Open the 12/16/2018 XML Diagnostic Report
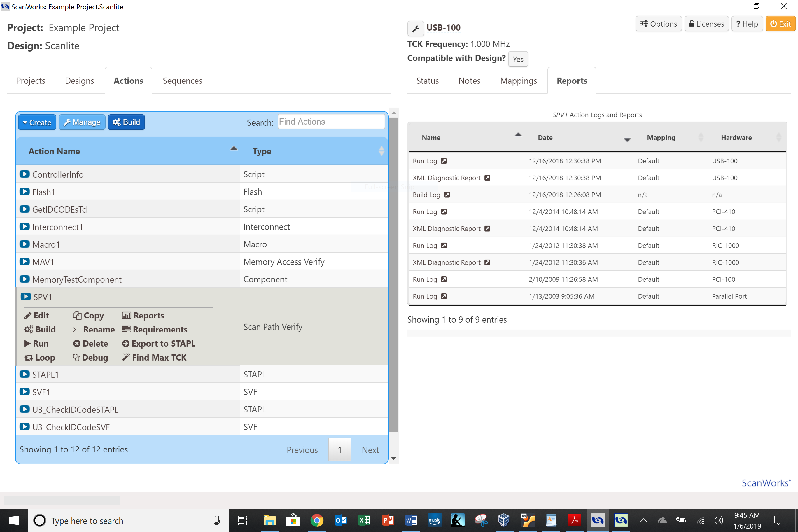This screenshot has height=532, width=798. click(x=487, y=178)
